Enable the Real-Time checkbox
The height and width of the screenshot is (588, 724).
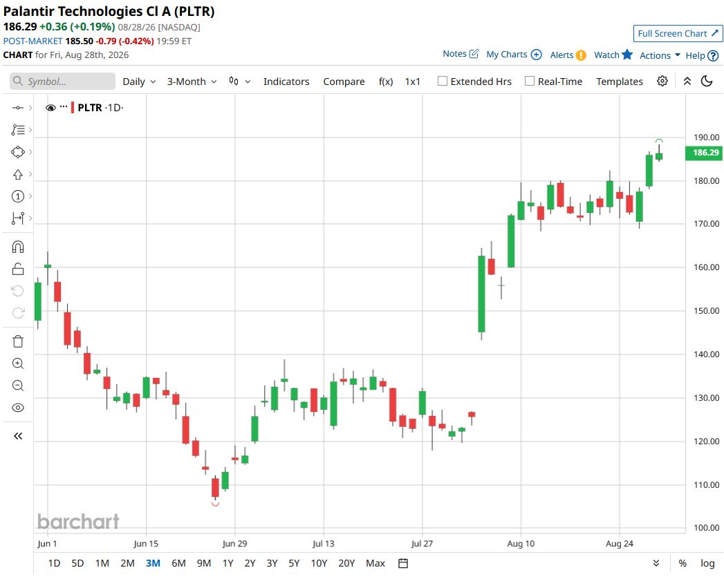pos(530,82)
